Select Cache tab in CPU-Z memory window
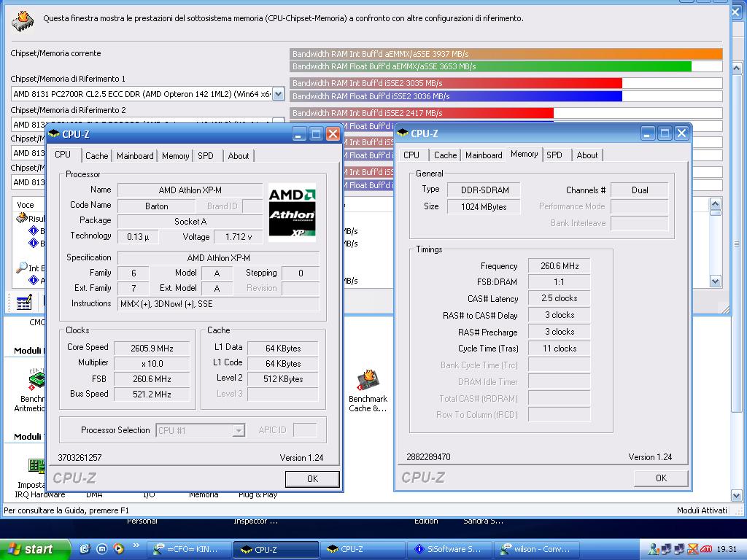This screenshot has width=747, height=560. [x=446, y=155]
